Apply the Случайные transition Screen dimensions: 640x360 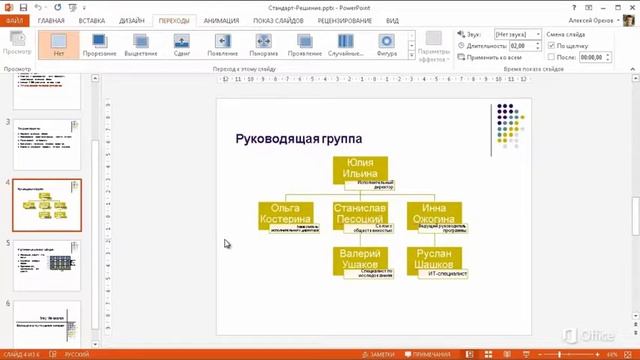(x=346, y=45)
